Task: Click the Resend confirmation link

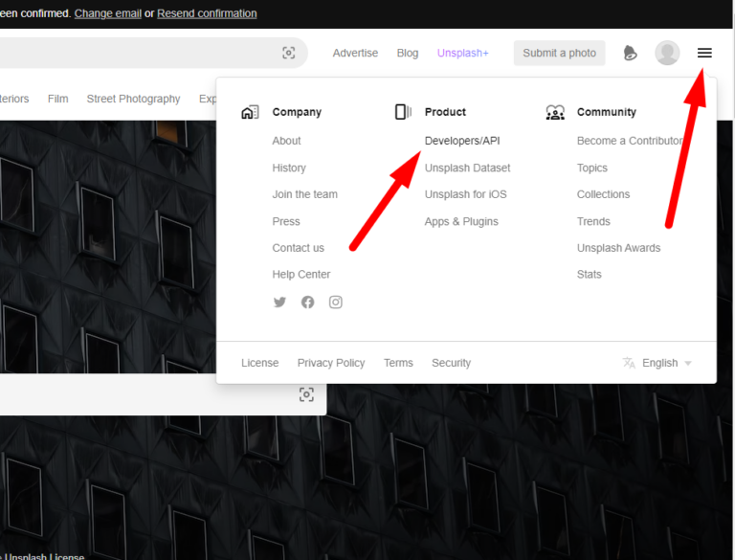Action: 207,13
